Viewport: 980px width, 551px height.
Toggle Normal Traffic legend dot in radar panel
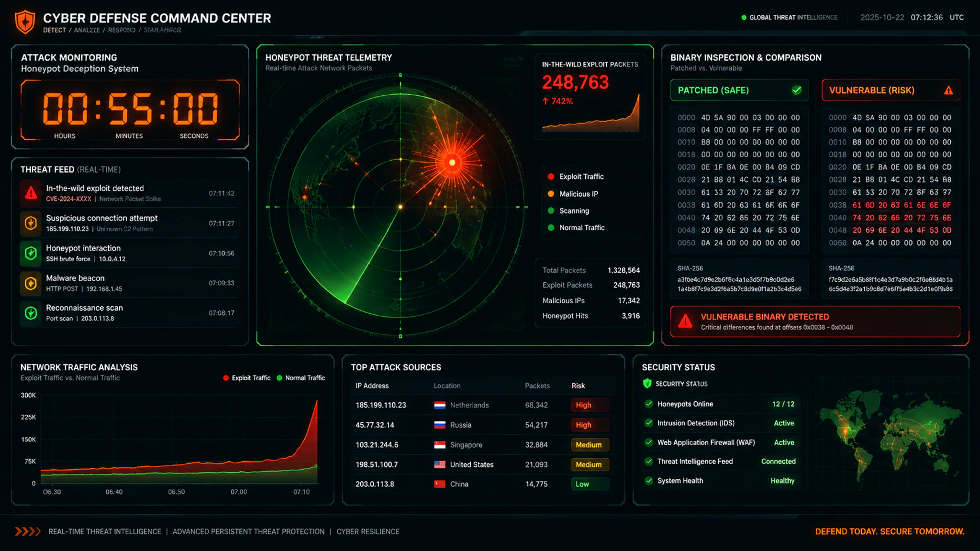point(551,228)
